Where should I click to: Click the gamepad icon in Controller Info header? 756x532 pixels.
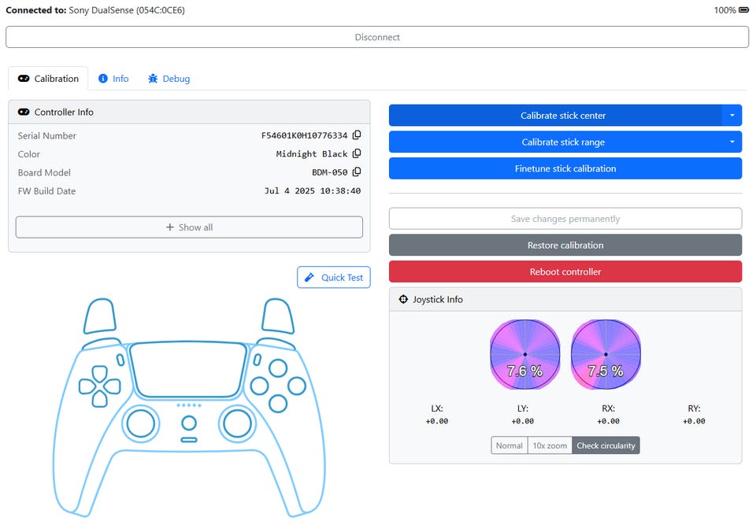24,112
